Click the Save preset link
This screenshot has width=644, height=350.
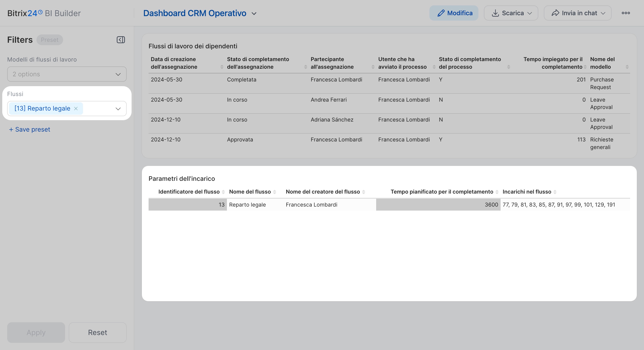click(x=30, y=130)
